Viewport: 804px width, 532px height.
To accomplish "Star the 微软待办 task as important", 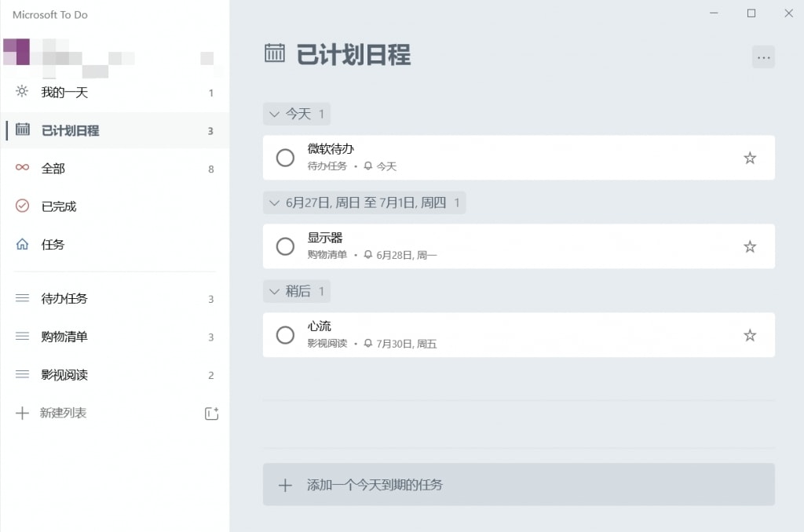I will (750, 158).
